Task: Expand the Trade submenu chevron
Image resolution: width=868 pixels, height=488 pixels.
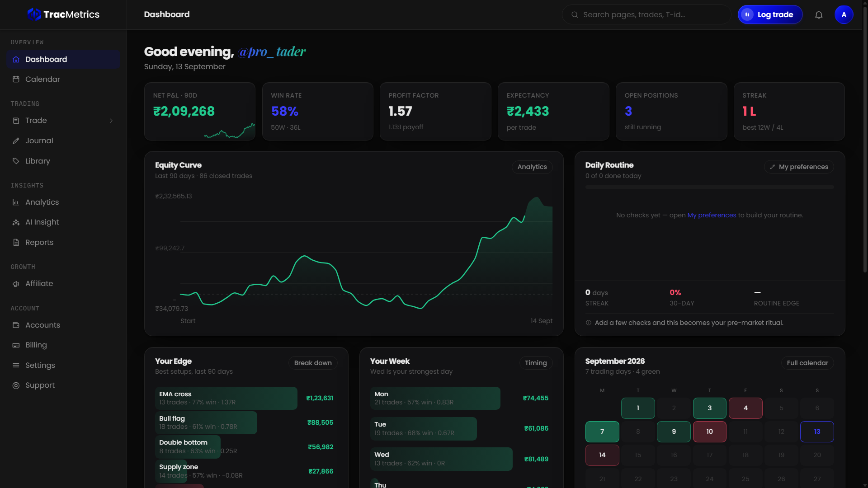Action: [111, 121]
